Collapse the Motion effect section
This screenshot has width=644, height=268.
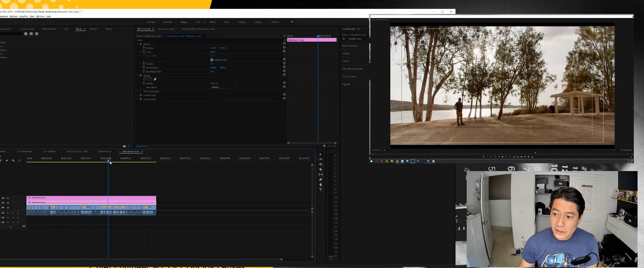pos(138,44)
